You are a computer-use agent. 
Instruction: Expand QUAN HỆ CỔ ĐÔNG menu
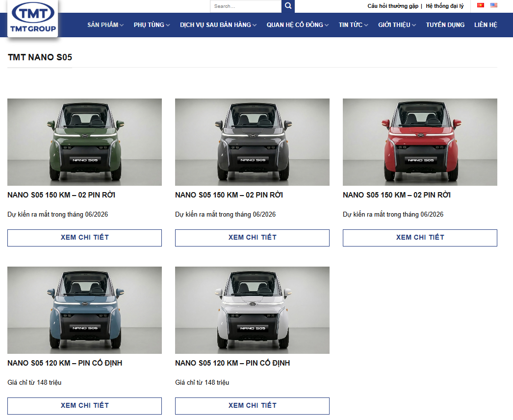[x=297, y=25]
